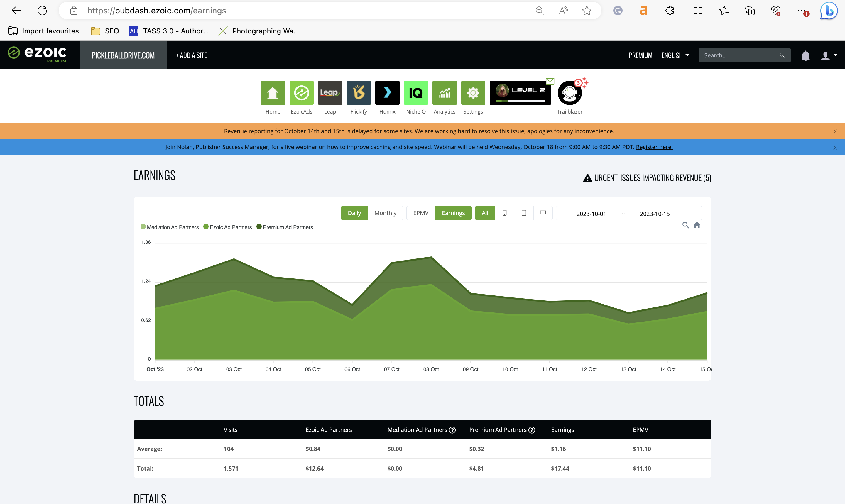Open the Humix app icon
Screen dimensions: 845x504
click(387, 93)
